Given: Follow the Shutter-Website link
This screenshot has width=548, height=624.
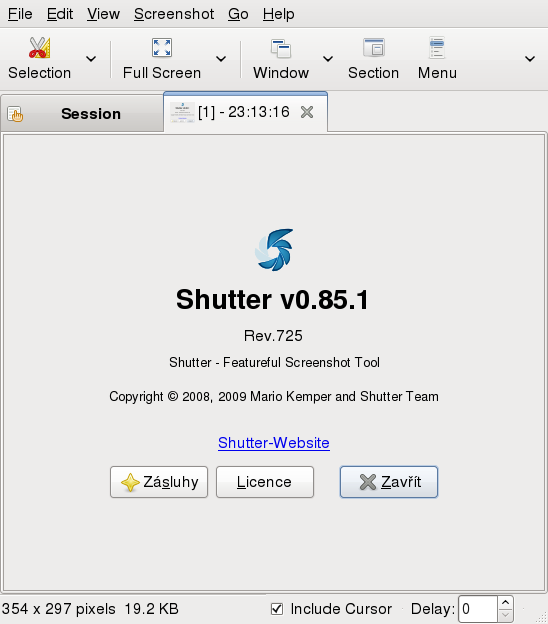Looking at the screenshot, I should click(x=274, y=443).
